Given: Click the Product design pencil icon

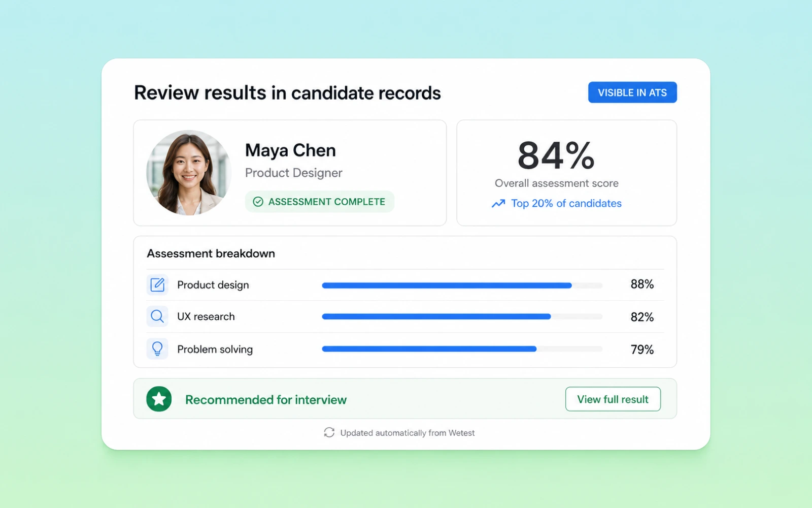Looking at the screenshot, I should tap(157, 284).
